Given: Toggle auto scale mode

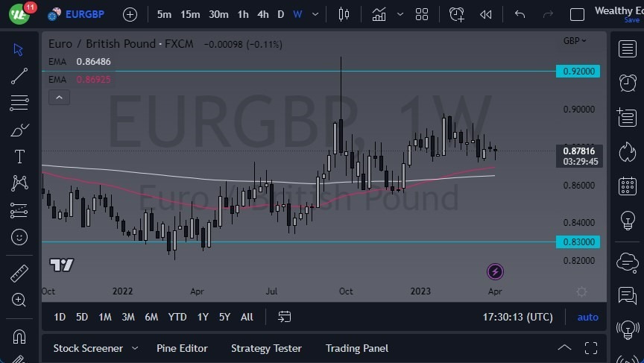Looking at the screenshot, I should [x=588, y=317].
